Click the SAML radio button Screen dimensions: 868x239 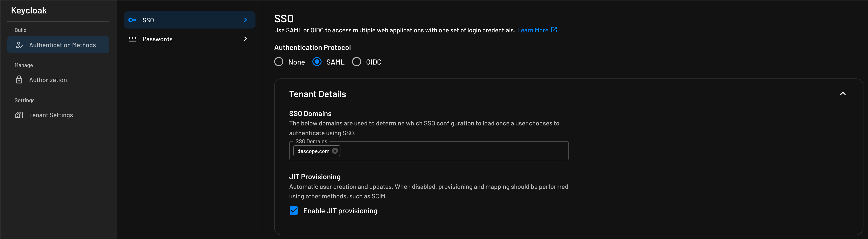317,61
